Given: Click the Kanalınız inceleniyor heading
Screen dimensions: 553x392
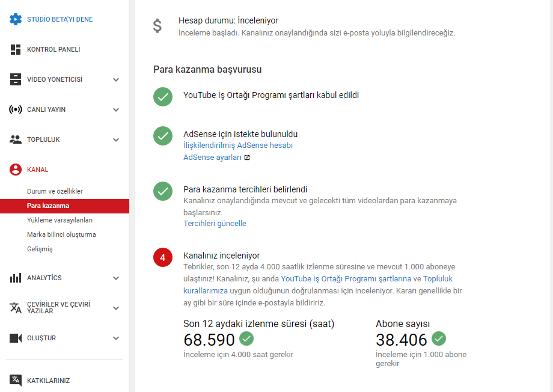Looking at the screenshot, I should 221,256.
